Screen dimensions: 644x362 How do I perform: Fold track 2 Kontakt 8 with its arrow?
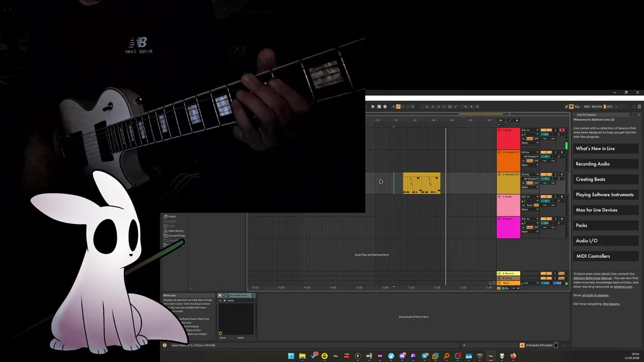pyautogui.click(x=499, y=152)
